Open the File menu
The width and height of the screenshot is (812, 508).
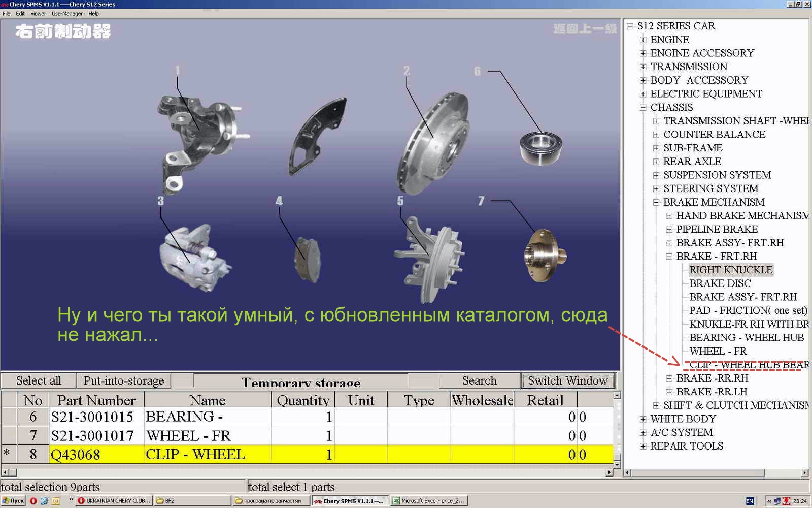(x=6, y=14)
